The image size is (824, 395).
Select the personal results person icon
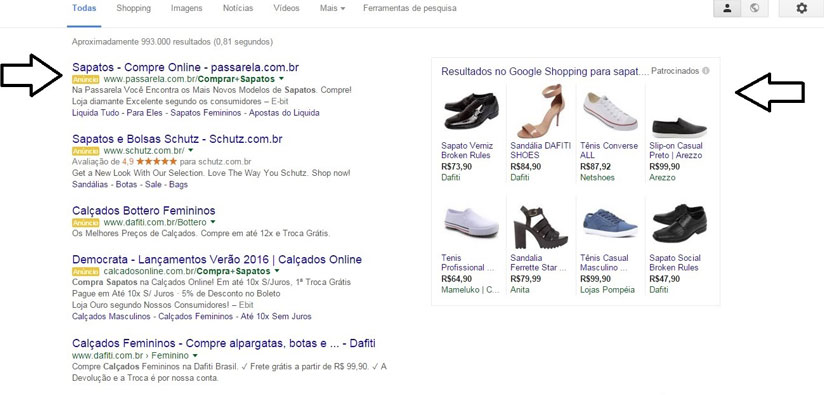pos(727,8)
